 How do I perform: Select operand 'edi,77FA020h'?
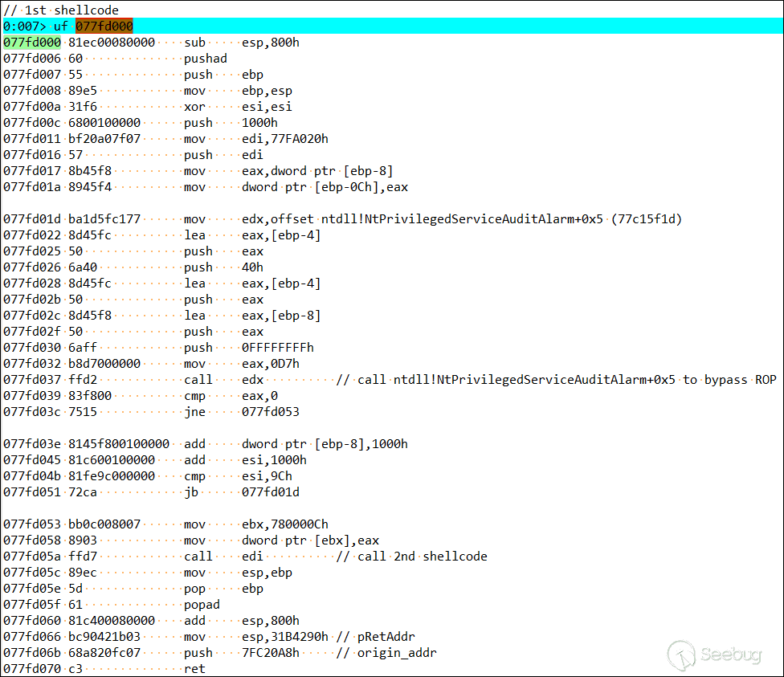coord(285,138)
